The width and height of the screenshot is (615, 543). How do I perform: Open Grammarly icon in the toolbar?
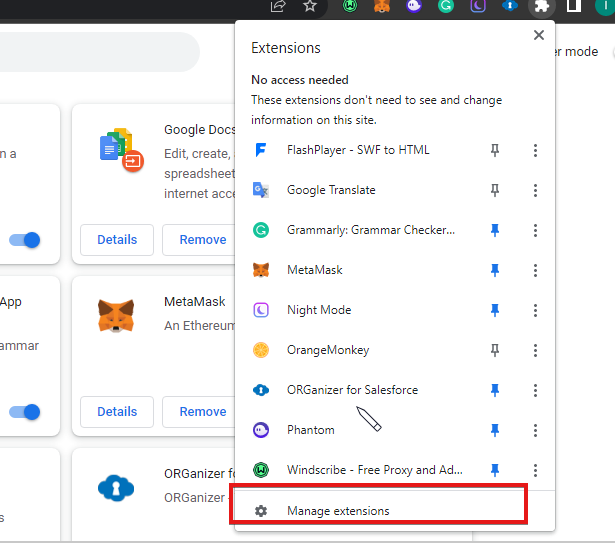[x=446, y=6]
